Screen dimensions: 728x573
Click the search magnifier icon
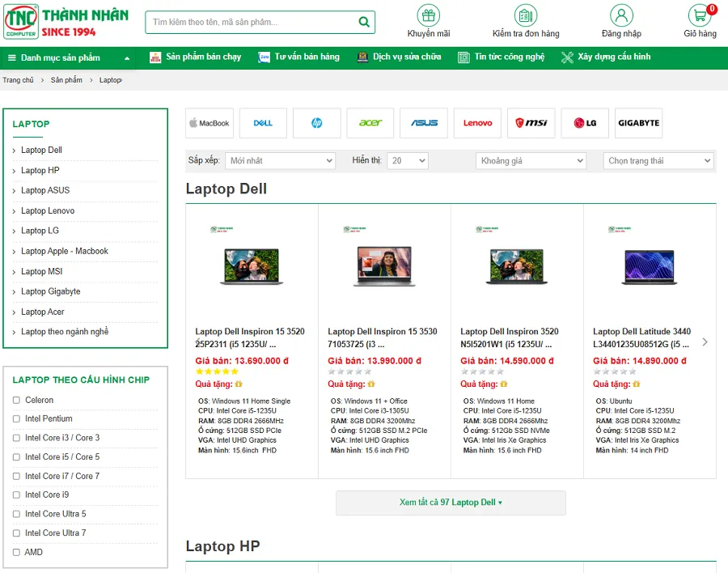(x=365, y=22)
